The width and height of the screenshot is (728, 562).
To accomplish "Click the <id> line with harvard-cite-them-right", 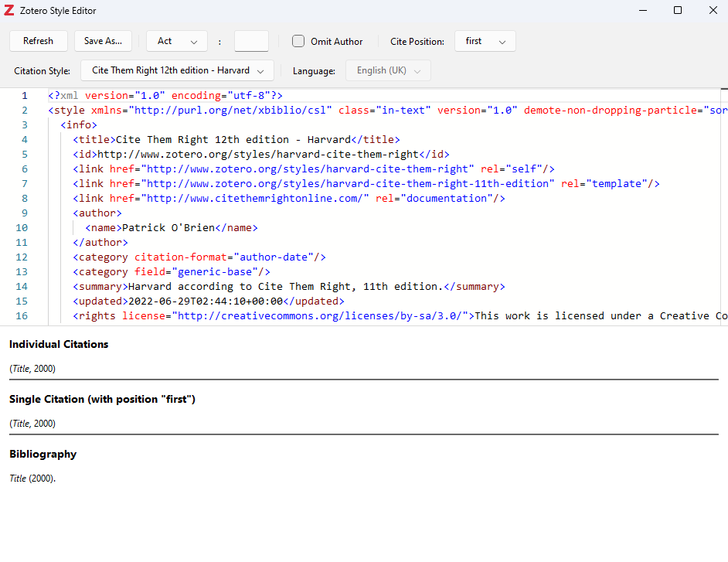I will pos(261,155).
